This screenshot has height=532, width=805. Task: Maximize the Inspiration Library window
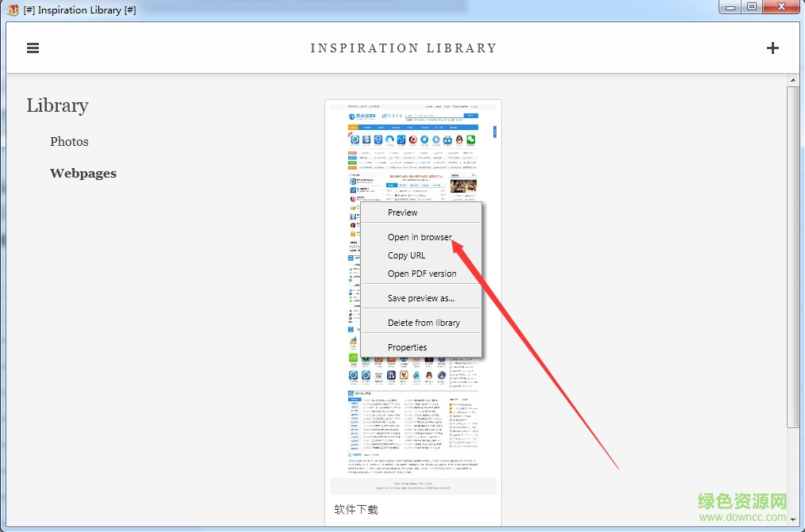tap(752, 7)
